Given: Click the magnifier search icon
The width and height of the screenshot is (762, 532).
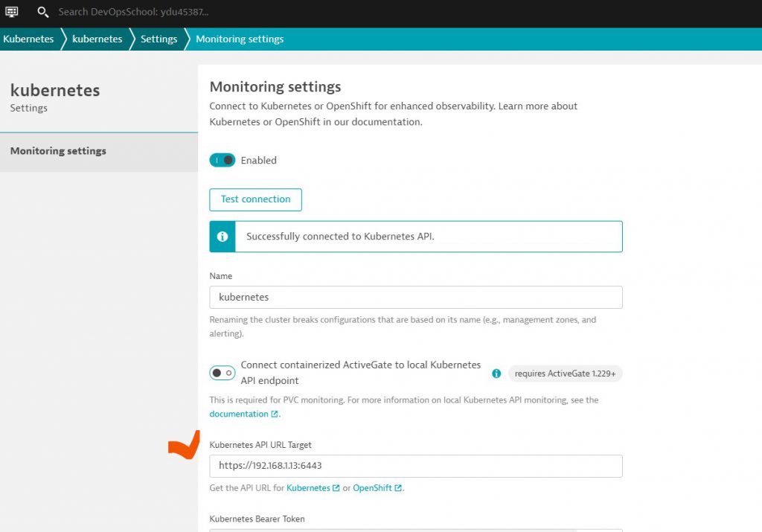Looking at the screenshot, I should pos(43,12).
